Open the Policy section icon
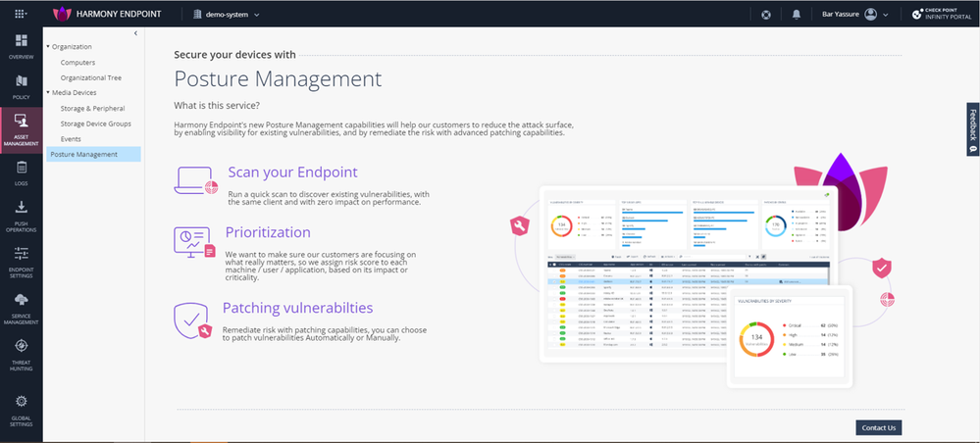Image resolution: width=980 pixels, height=443 pixels. pos(21,85)
